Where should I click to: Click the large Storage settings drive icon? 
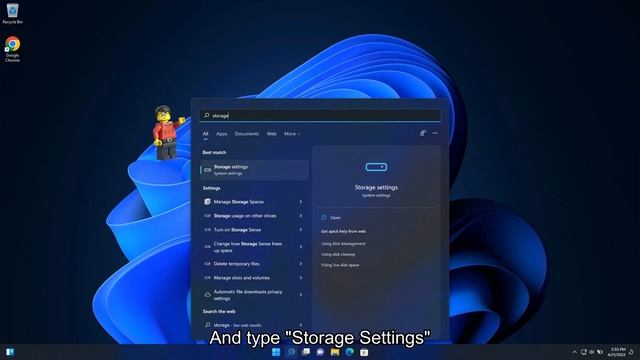tap(376, 167)
